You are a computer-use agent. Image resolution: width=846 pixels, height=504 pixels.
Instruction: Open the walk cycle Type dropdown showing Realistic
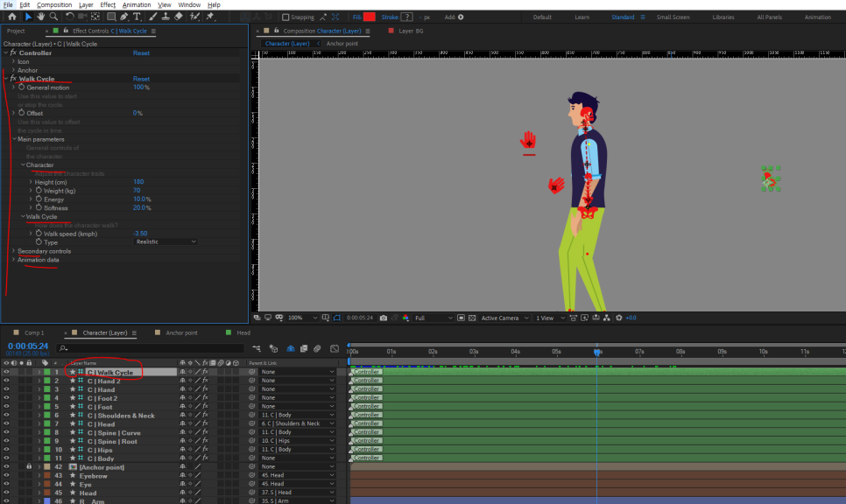point(166,241)
